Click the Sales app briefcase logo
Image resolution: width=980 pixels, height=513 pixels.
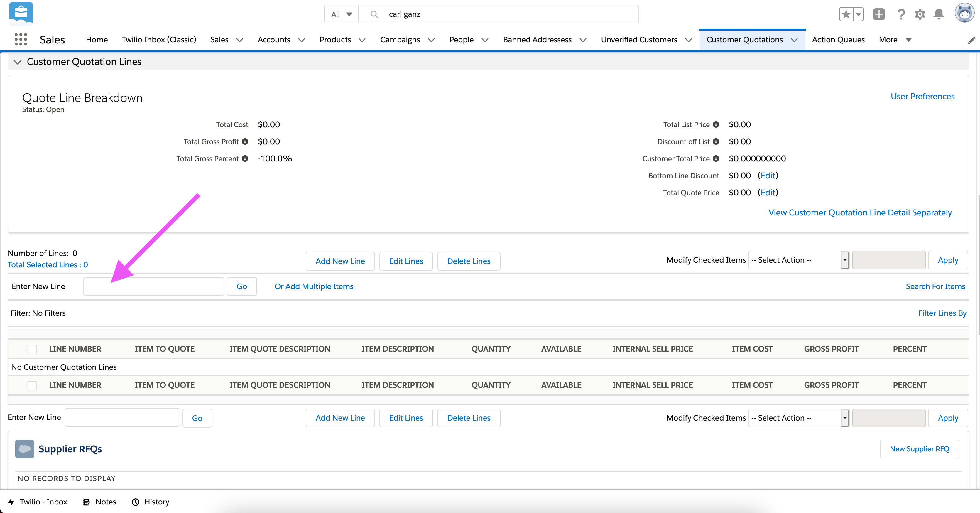[21, 14]
